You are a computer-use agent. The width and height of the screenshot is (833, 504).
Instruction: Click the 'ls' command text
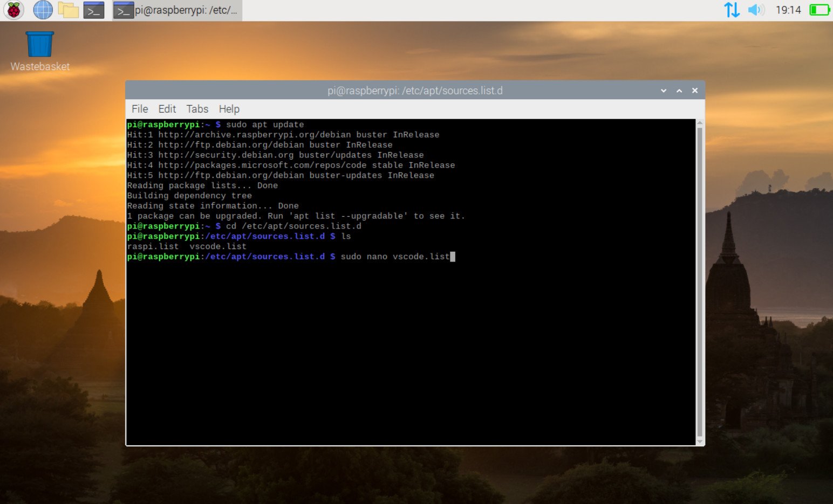tap(346, 237)
